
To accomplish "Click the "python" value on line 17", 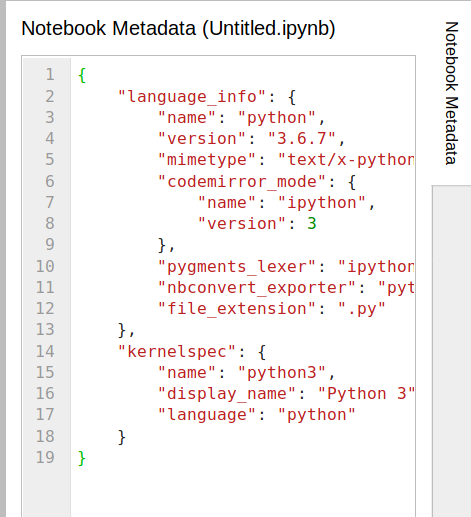I will 317,415.
